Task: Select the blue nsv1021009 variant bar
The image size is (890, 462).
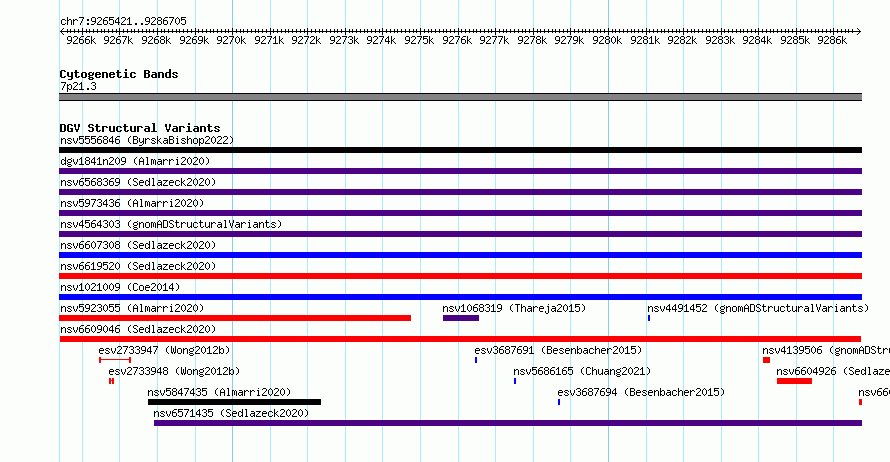Action: (x=460, y=297)
